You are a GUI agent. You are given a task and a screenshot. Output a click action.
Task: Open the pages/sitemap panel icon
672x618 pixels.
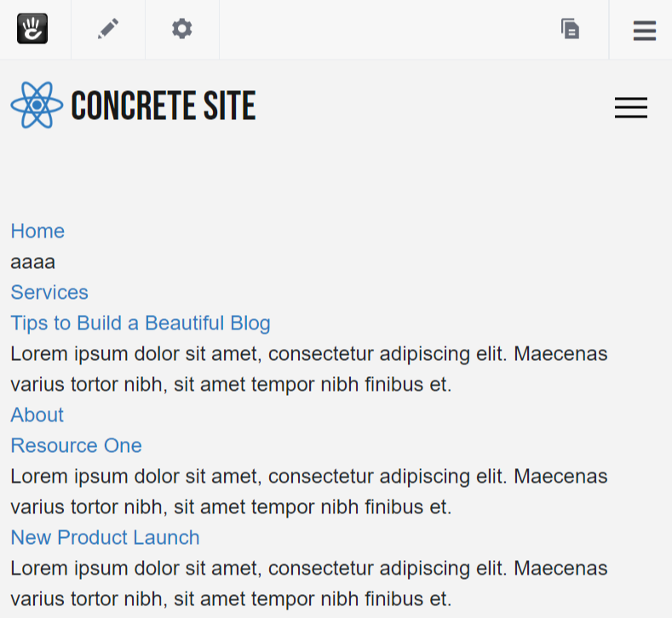point(571,29)
